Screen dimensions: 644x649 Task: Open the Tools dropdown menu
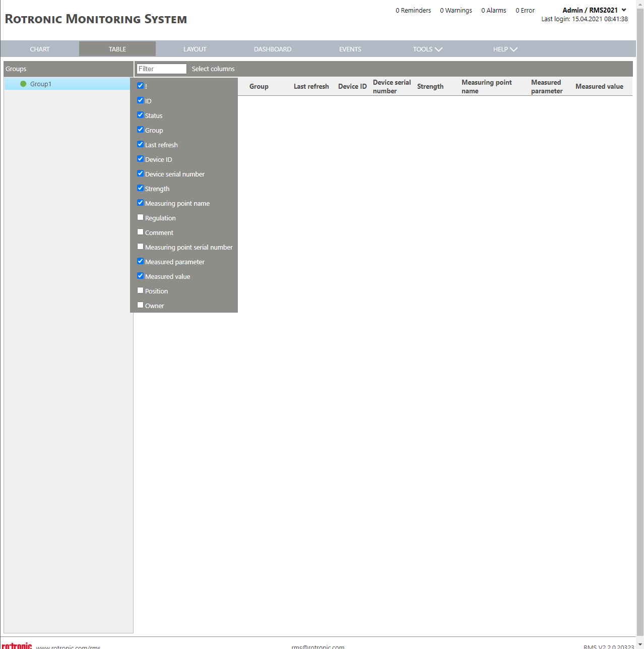pyautogui.click(x=427, y=49)
